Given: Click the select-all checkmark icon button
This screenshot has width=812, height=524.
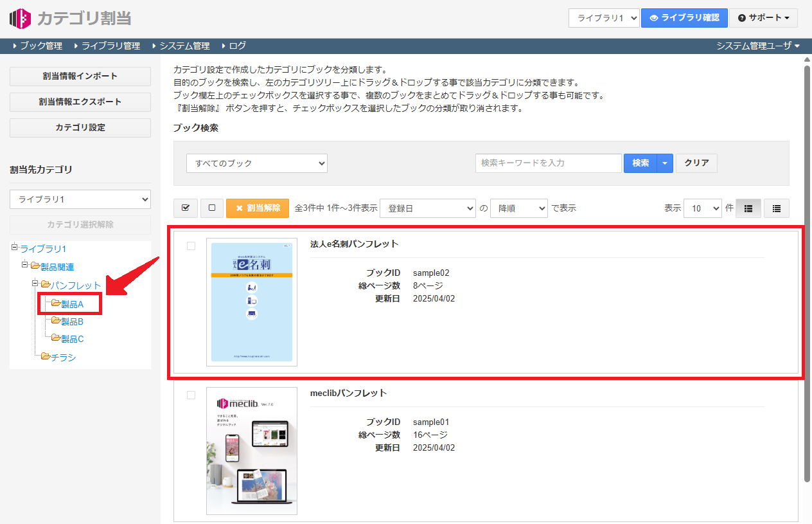Looking at the screenshot, I should [x=186, y=208].
